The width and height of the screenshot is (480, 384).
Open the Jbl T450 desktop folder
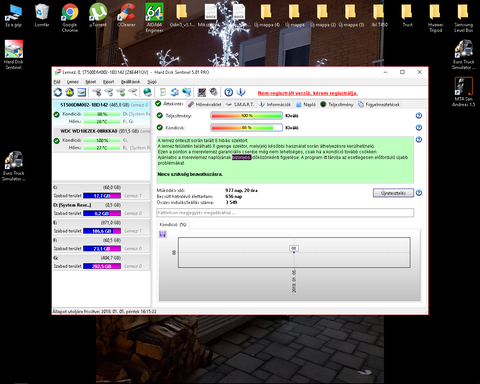pyautogui.click(x=379, y=15)
